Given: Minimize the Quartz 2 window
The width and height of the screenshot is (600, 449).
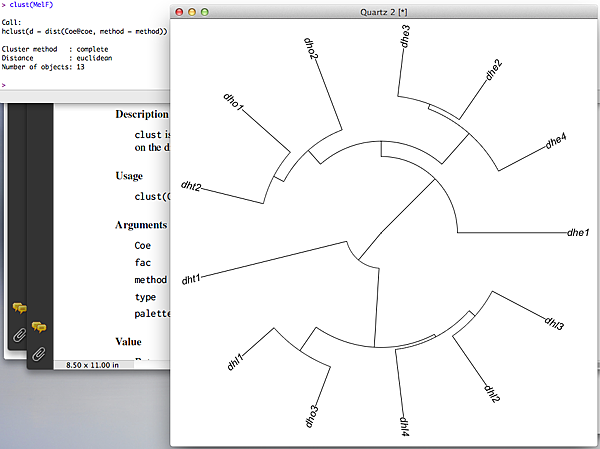Looking at the screenshot, I should tap(192, 12).
